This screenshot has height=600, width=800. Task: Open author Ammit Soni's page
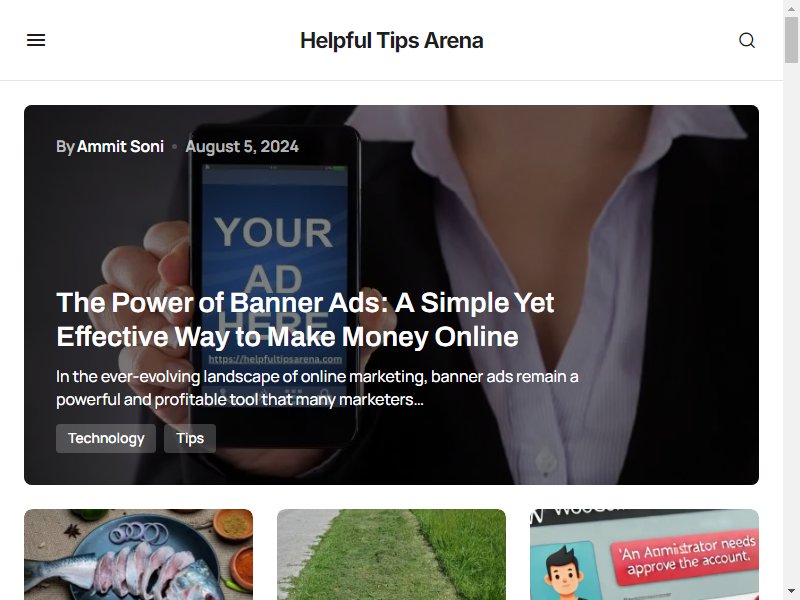[120, 146]
